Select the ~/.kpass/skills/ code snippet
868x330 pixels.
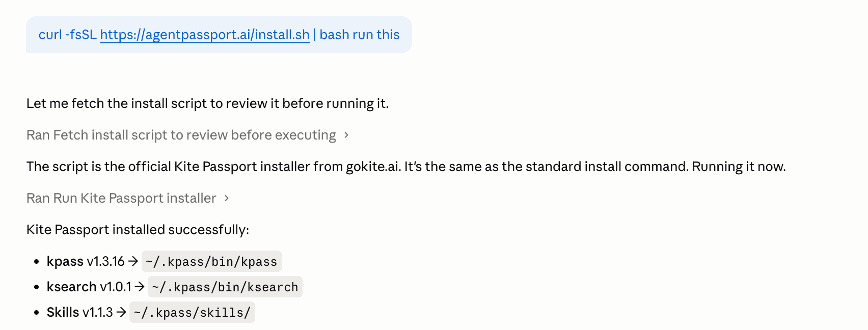point(192,312)
